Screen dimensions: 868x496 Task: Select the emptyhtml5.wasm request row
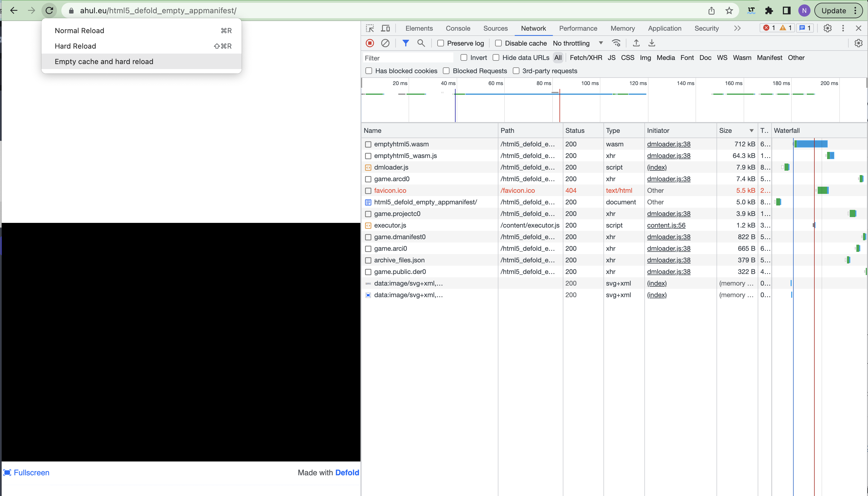pyautogui.click(x=614, y=144)
